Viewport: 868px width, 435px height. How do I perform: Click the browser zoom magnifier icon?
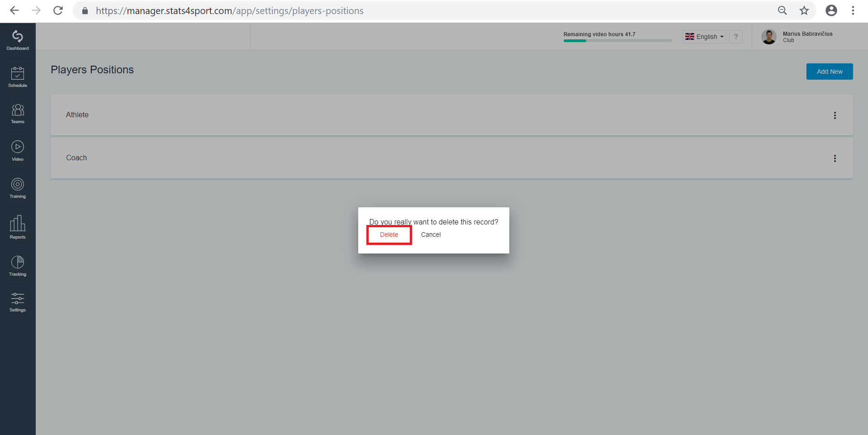(x=783, y=10)
